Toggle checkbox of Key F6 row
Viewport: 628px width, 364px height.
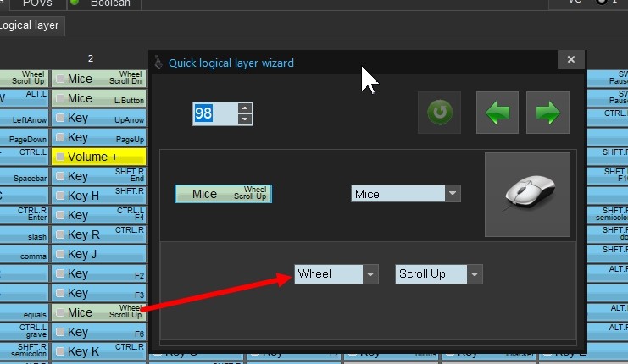pos(60,332)
